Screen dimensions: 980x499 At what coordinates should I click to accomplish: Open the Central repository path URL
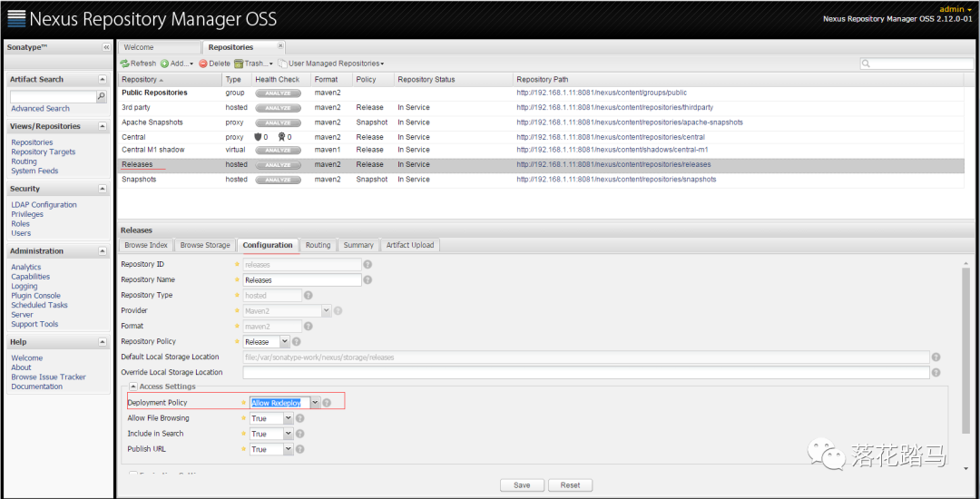click(x=611, y=137)
